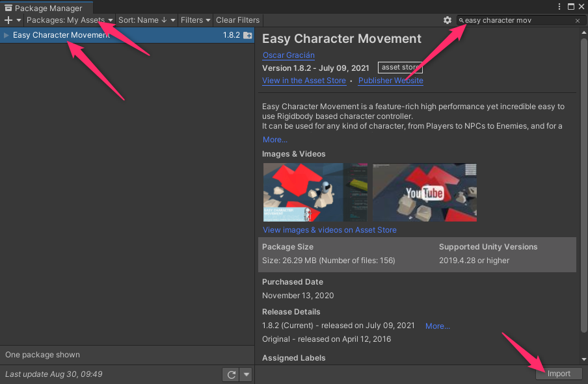588x384 pixels.
Task: Click the 'Version 1.8.2 - July 09, 2021' text
Action: [315, 68]
